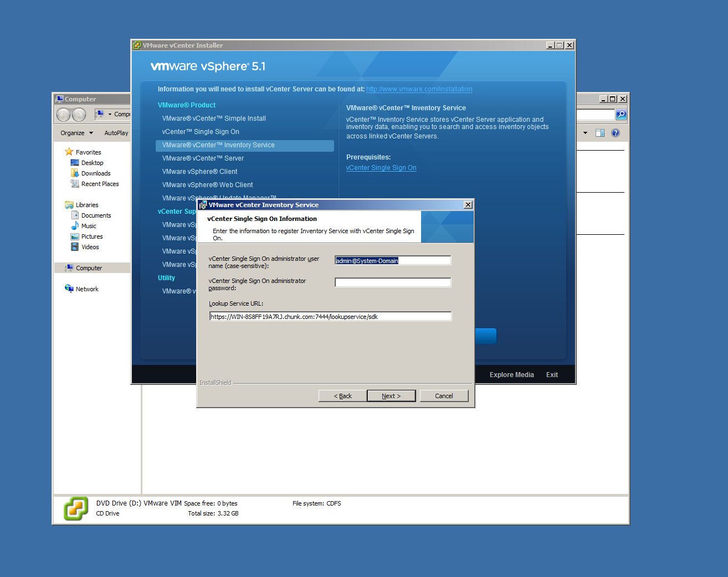This screenshot has height=577, width=728.
Task: Choose VMware vCenter Simple Install option
Action: pos(214,119)
